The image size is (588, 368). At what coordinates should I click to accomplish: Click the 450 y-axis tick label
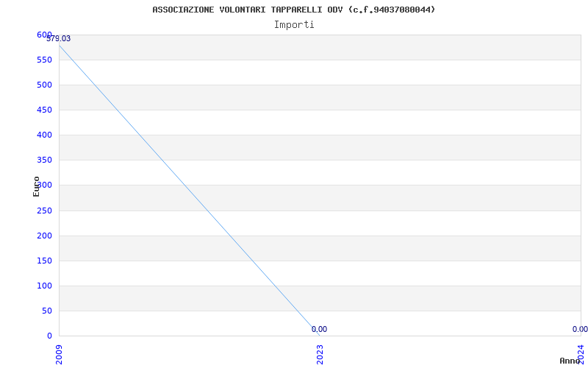click(x=44, y=110)
